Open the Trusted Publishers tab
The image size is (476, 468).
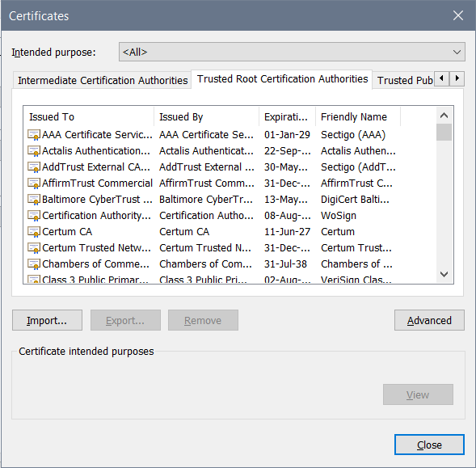tap(404, 81)
